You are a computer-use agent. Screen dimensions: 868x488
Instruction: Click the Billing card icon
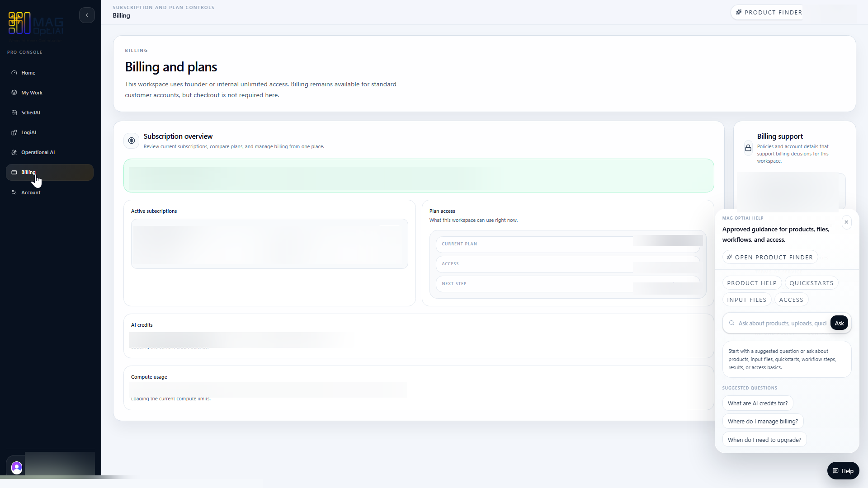pos(14,172)
